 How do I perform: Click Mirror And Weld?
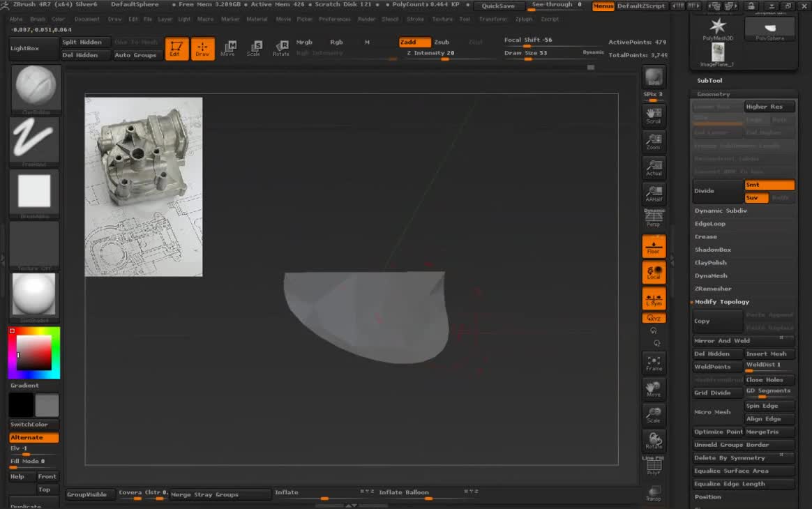coord(743,341)
